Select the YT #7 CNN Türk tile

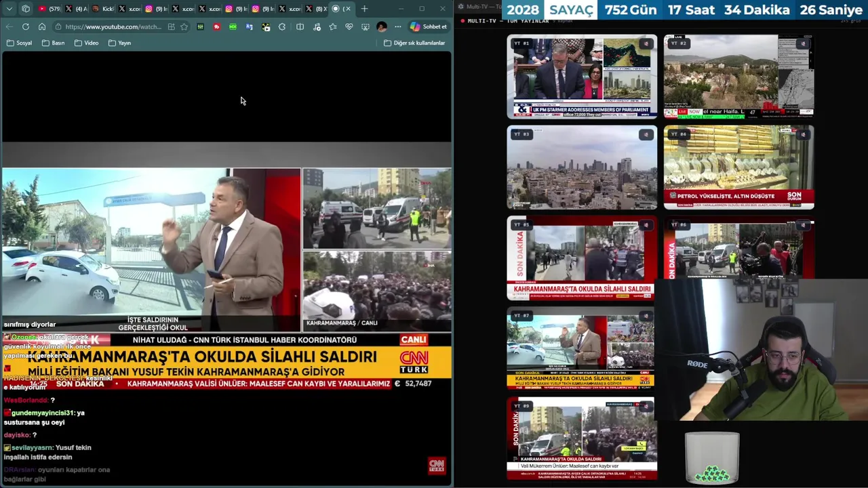tap(580, 348)
